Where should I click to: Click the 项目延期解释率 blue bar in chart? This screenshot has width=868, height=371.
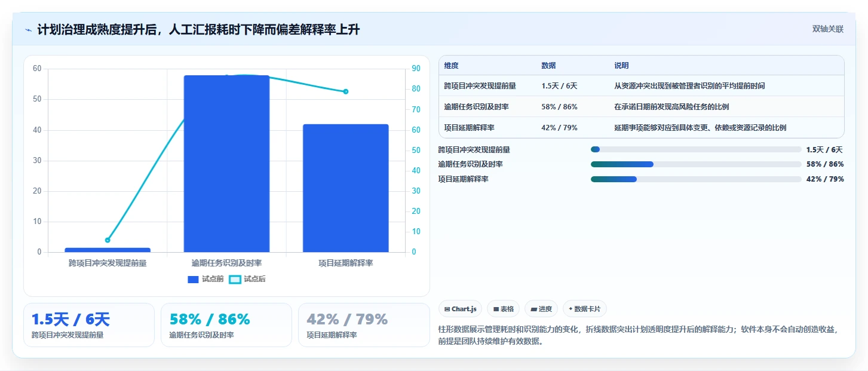[x=346, y=188]
